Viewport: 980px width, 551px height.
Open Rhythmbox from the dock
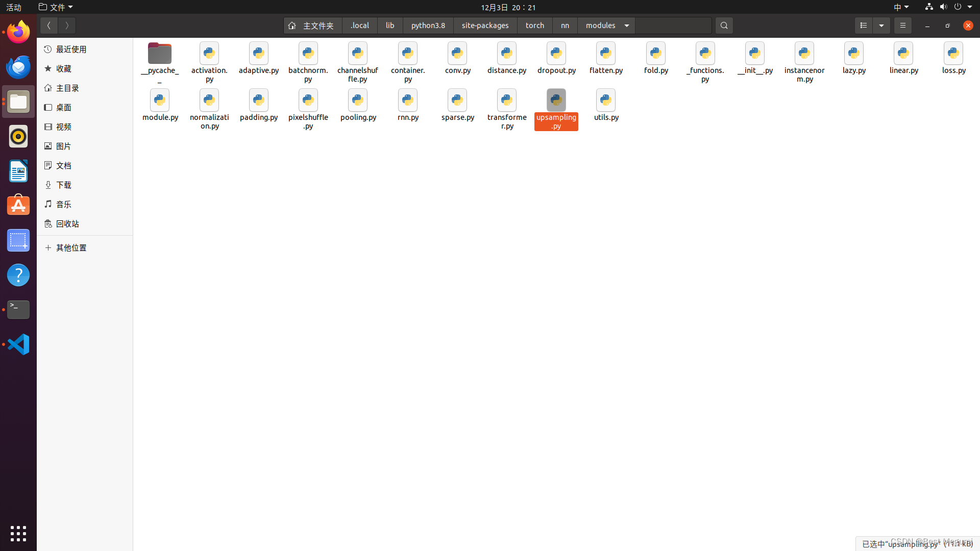point(18,136)
